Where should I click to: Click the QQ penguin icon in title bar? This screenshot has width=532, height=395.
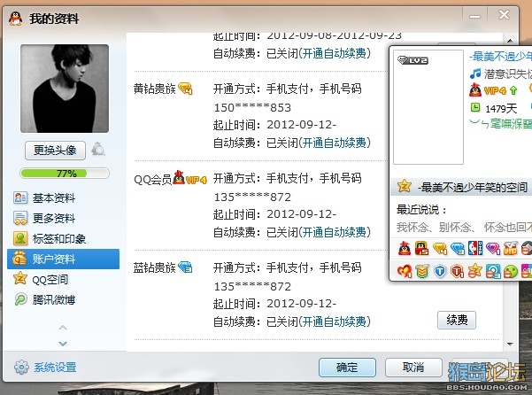pyautogui.click(x=15, y=19)
